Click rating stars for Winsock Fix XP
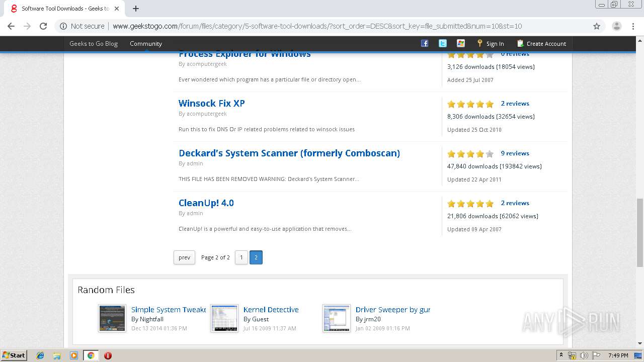Viewport: 644px width, 362px height. (470, 104)
